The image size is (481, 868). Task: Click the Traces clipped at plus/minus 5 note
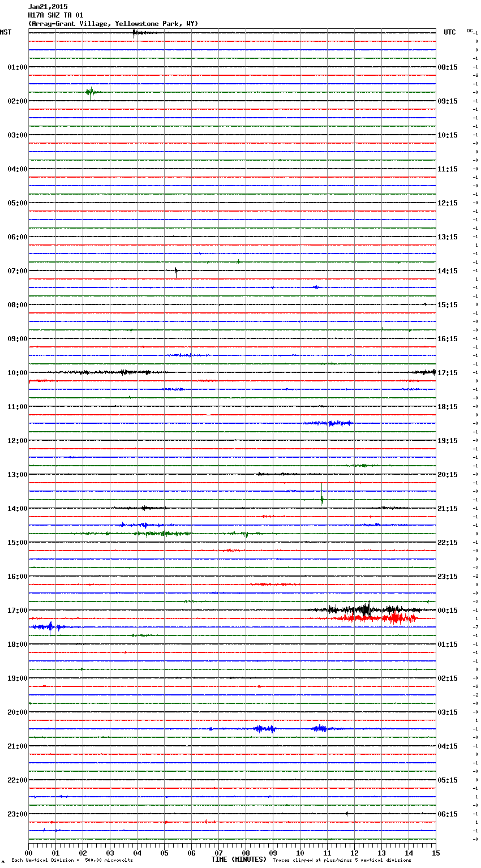click(342, 861)
